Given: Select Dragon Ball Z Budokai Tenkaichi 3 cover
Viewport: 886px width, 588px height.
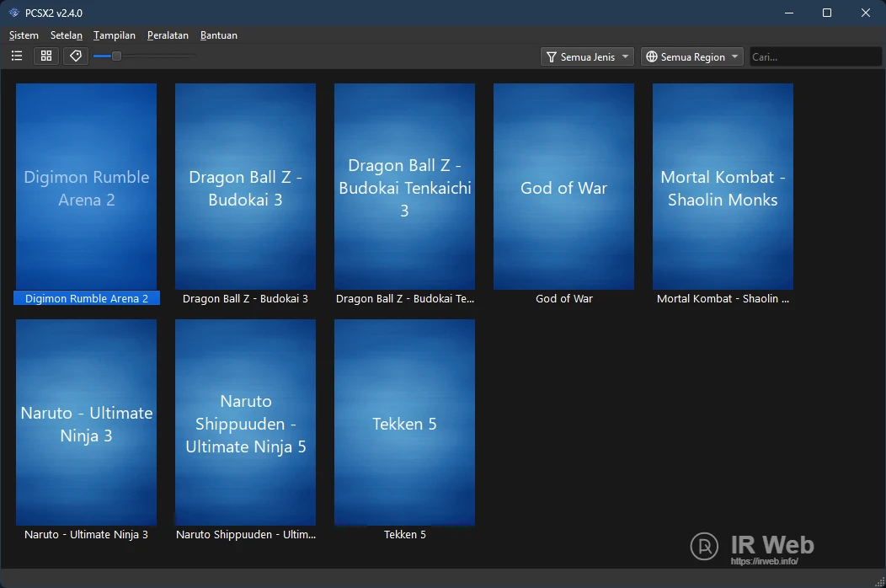Looking at the screenshot, I should [404, 187].
